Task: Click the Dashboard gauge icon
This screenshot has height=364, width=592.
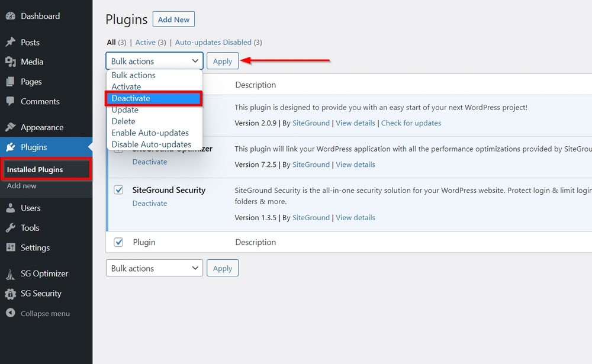Action: pyautogui.click(x=11, y=16)
